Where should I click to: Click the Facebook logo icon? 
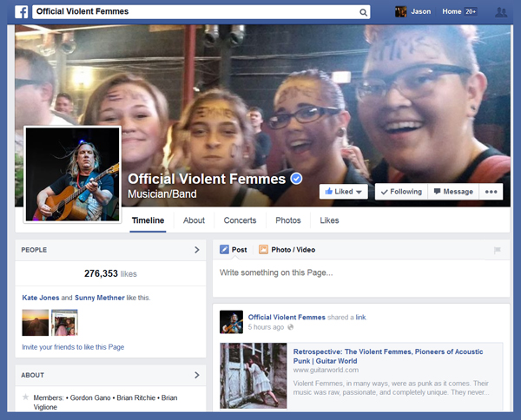click(21, 12)
